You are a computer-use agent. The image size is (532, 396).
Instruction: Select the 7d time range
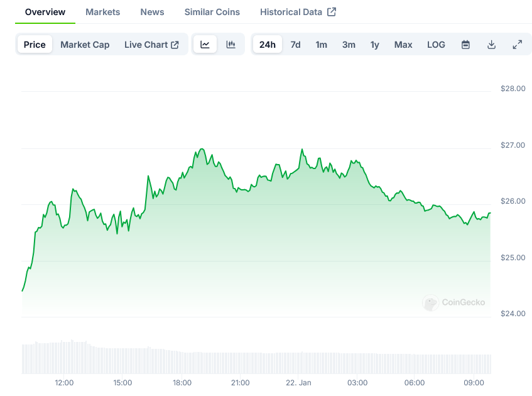295,45
